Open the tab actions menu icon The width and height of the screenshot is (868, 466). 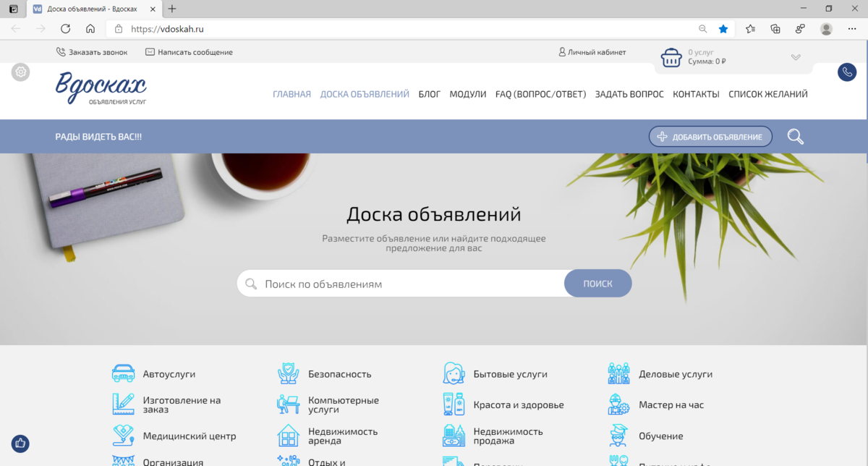[13, 9]
